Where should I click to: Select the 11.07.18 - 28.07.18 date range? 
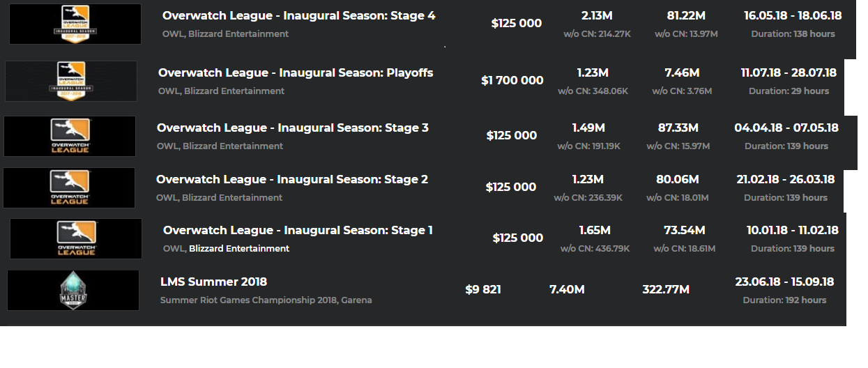789,72
